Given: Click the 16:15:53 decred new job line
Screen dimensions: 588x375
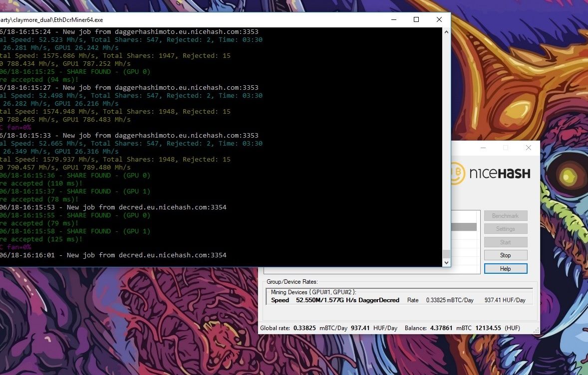Looking at the screenshot, I should click(113, 207).
